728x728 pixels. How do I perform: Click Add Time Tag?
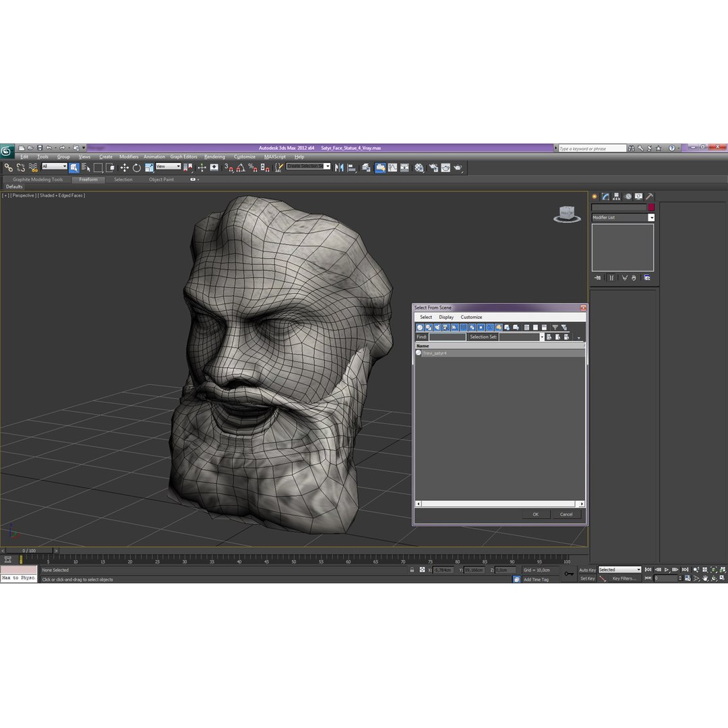(536, 580)
